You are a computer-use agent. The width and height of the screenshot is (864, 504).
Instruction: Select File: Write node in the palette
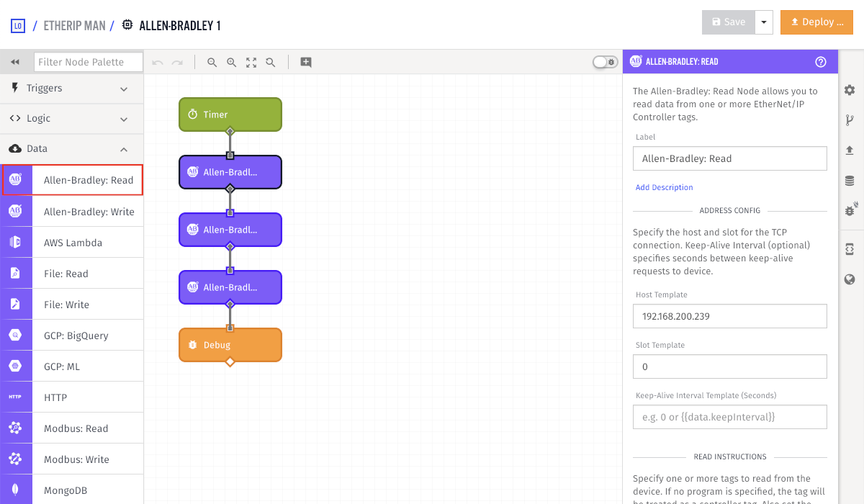tap(72, 305)
